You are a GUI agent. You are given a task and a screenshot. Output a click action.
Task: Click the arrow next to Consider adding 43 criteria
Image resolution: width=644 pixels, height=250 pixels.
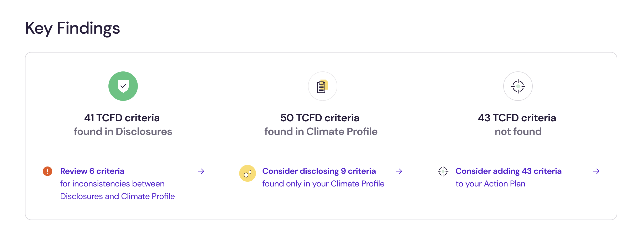(596, 171)
